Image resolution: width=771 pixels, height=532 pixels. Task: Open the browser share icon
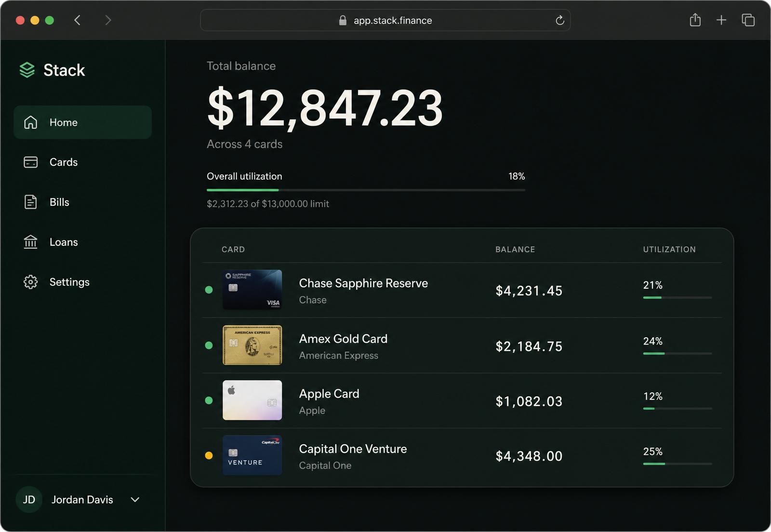click(695, 20)
